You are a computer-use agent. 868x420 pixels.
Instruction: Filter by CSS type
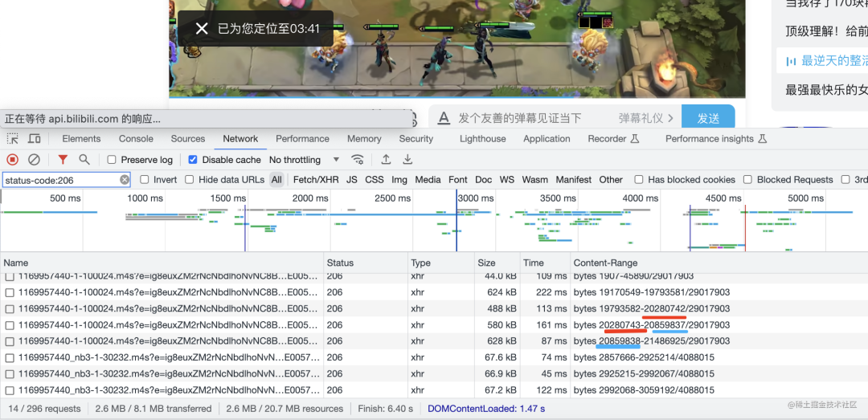375,179
